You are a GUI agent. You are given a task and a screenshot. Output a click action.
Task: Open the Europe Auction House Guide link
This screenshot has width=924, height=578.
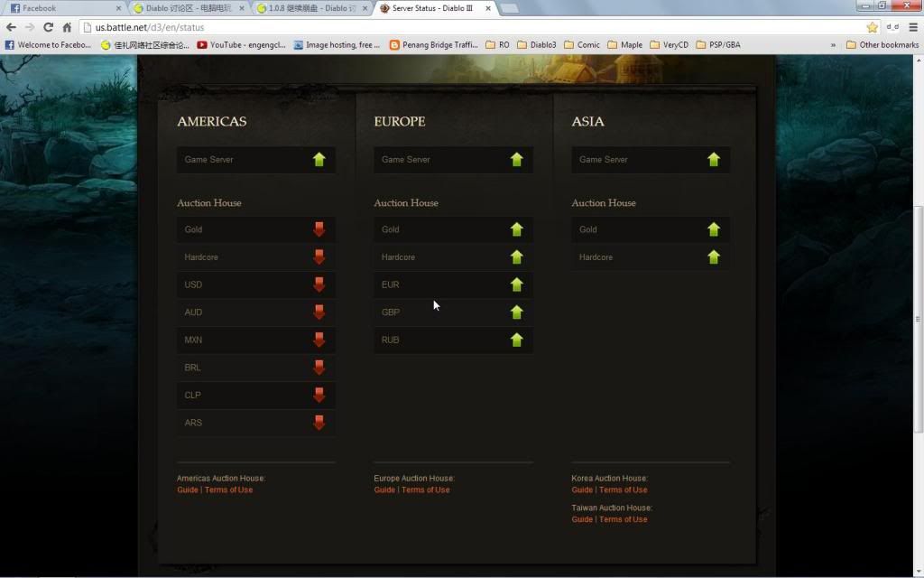tap(384, 490)
